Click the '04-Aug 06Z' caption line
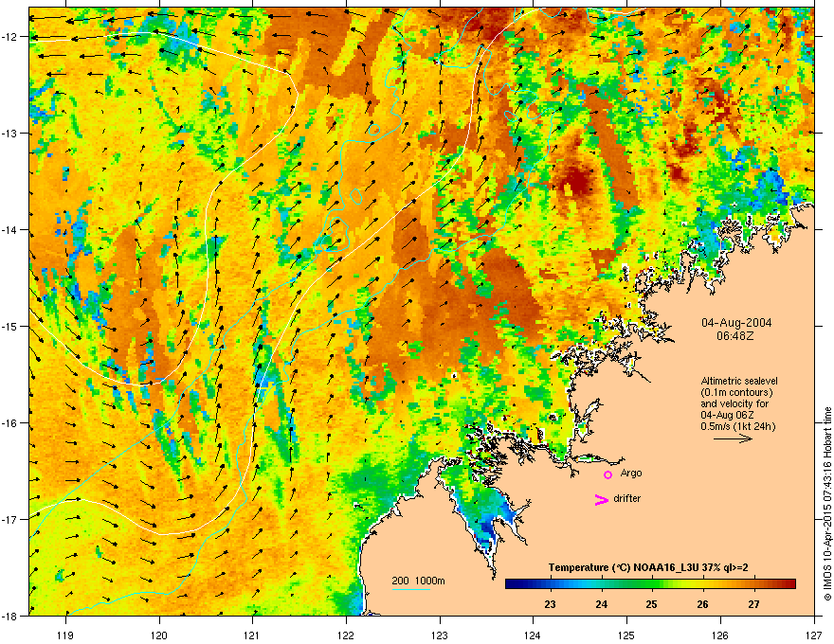Image resolution: width=834 pixels, height=644 pixels. pos(727,415)
